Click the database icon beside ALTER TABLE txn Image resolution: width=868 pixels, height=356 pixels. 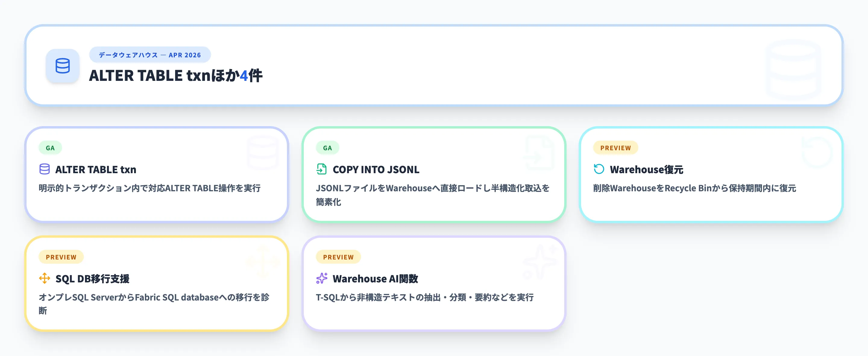tap(45, 169)
